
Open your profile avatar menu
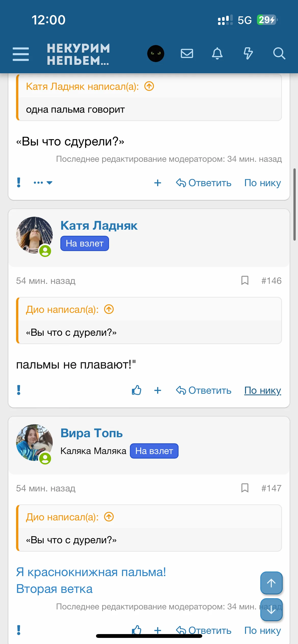coord(156,53)
